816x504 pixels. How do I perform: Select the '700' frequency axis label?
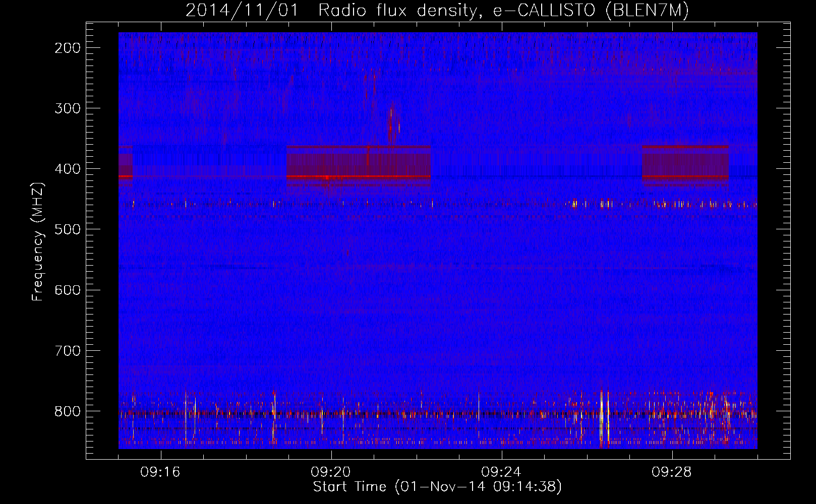(x=67, y=350)
